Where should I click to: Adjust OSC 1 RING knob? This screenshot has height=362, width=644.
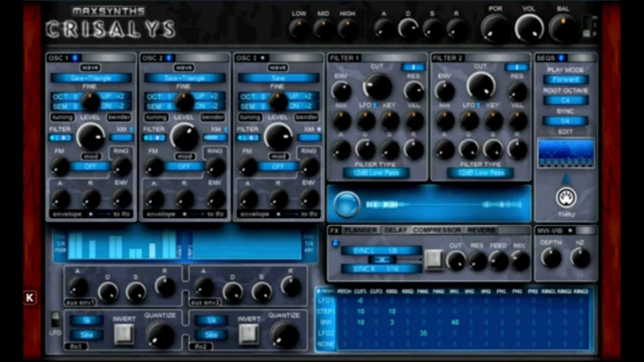(x=121, y=166)
